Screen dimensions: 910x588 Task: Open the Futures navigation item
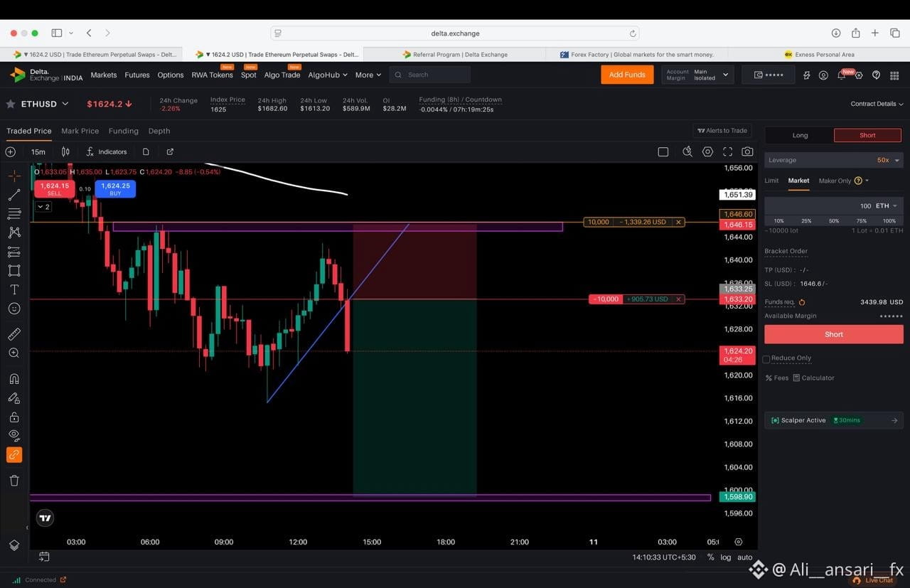137,75
